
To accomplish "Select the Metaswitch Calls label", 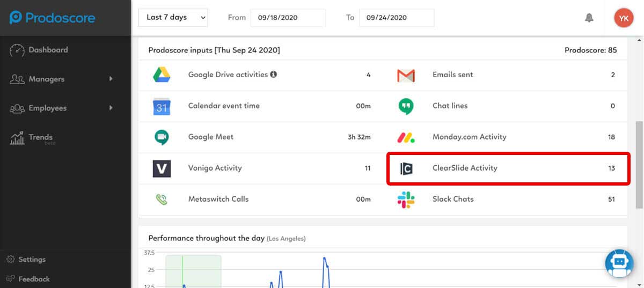I will pos(218,199).
